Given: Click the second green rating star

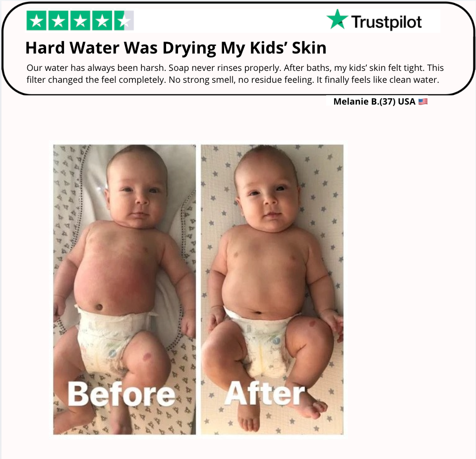Looking at the screenshot, I should 59,21.
